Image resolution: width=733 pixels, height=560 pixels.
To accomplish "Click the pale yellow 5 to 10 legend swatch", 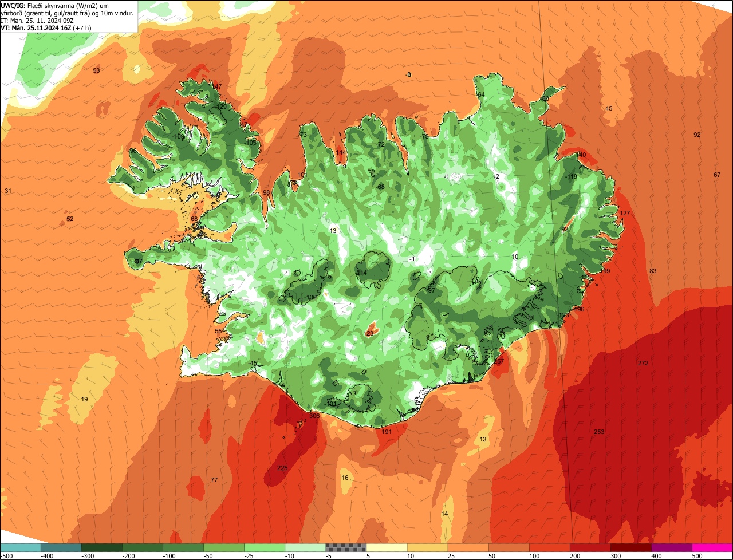I will tap(387, 547).
